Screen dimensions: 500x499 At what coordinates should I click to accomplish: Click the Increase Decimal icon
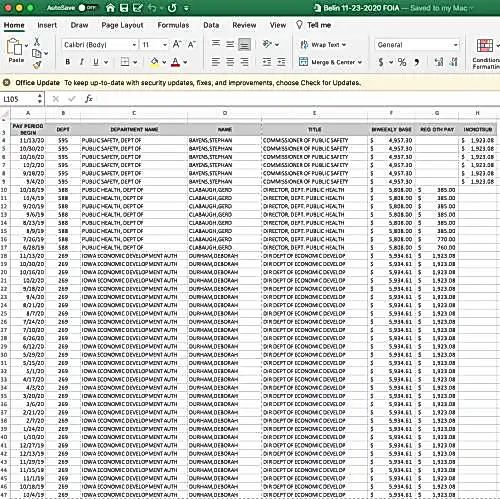pyautogui.click(x=439, y=62)
